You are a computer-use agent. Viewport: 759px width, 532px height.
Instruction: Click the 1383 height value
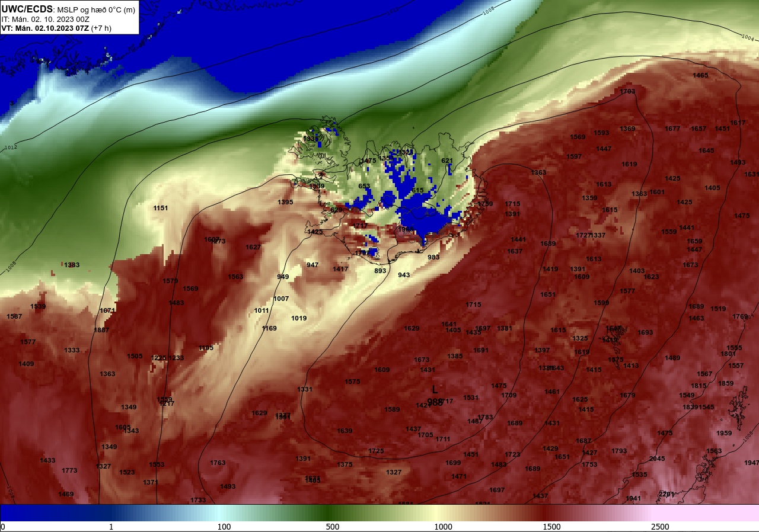click(72, 265)
